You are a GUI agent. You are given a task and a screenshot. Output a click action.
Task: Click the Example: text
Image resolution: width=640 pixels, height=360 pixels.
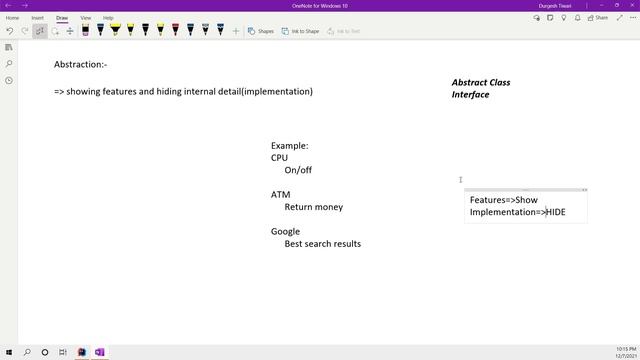pos(290,146)
